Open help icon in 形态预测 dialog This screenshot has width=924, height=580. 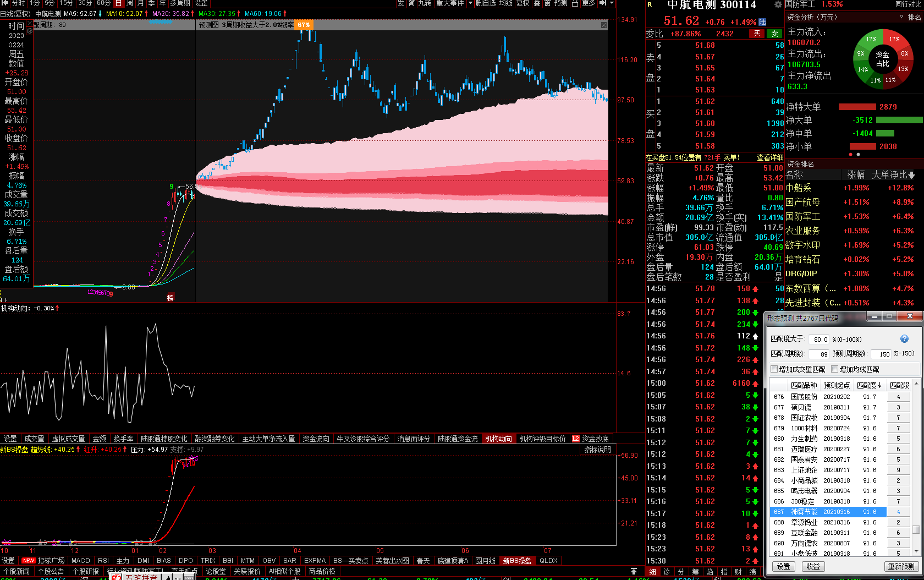pyautogui.click(x=904, y=339)
